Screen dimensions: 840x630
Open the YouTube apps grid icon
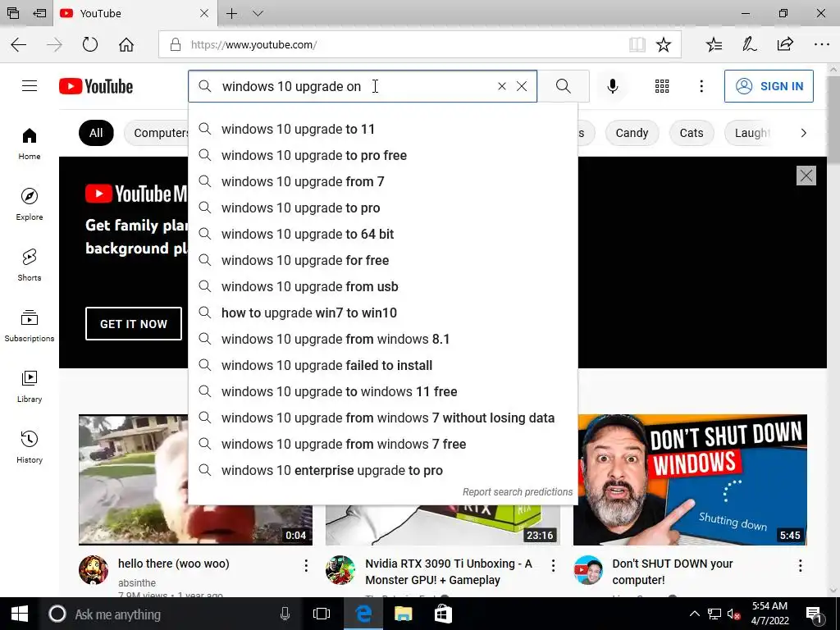(662, 85)
